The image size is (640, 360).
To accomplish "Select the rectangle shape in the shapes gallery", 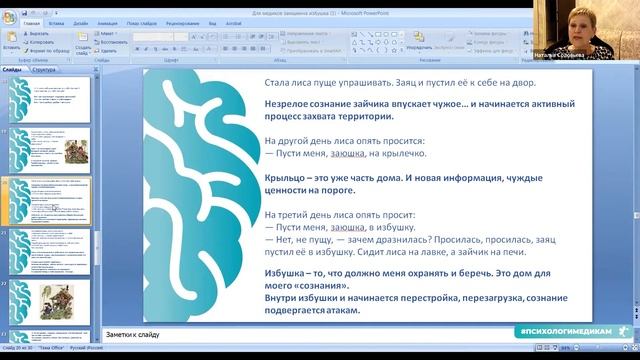I will point(378,34).
